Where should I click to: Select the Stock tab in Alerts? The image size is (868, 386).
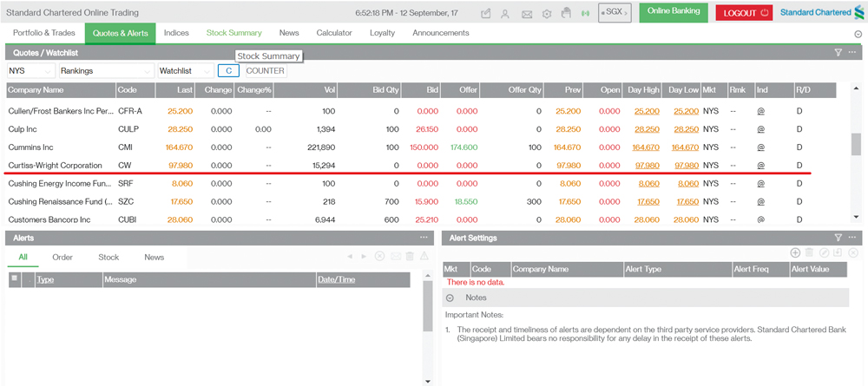(x=108, y=258)
